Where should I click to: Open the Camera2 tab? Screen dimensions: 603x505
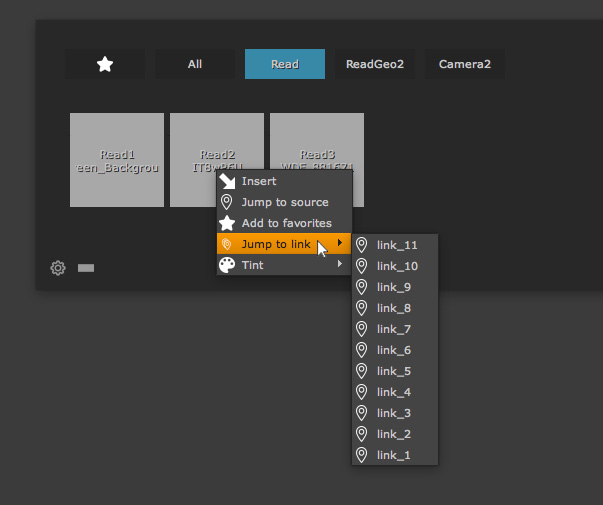(465, 64)
